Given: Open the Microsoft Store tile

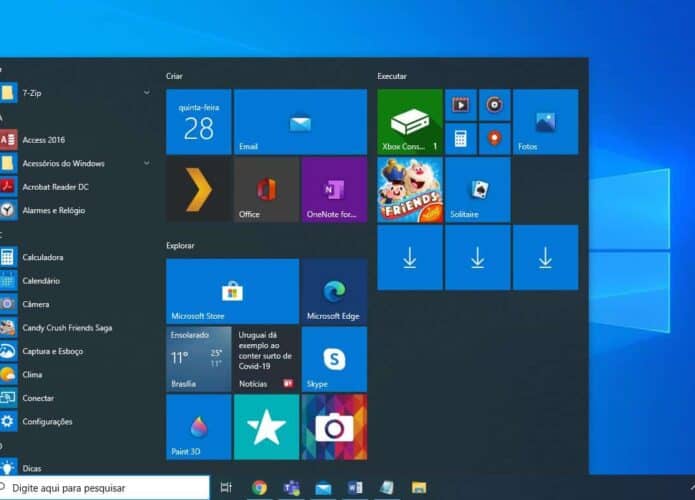Looking at the screenshot, I should [x=233, y=291].
